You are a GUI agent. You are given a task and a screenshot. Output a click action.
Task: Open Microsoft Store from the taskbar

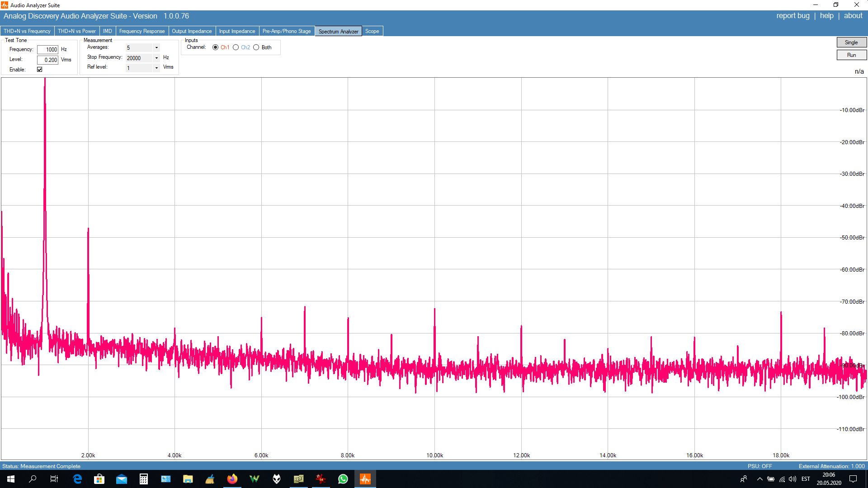click(x=99, y=479)
